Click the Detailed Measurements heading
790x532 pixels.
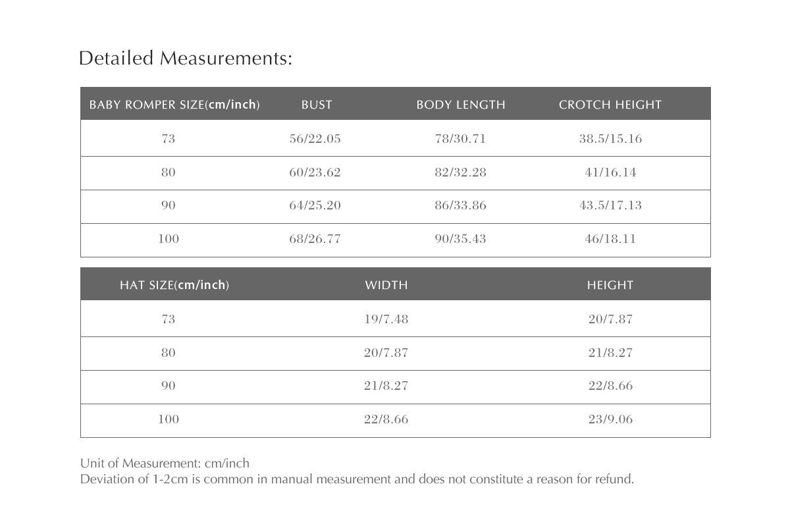[x=185, y=59]
